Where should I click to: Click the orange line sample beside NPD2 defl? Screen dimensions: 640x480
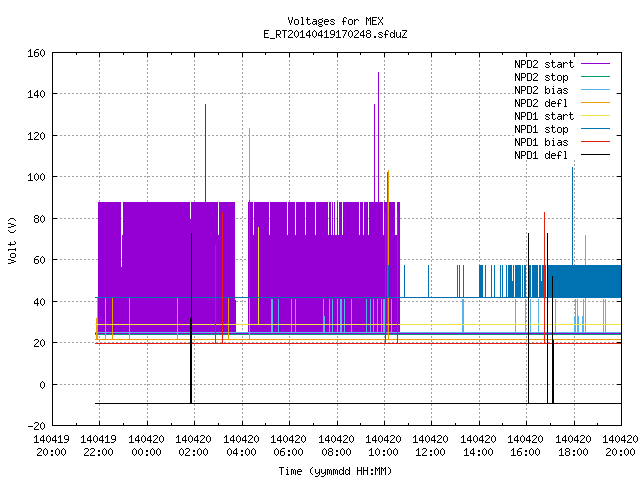[596, 103]
